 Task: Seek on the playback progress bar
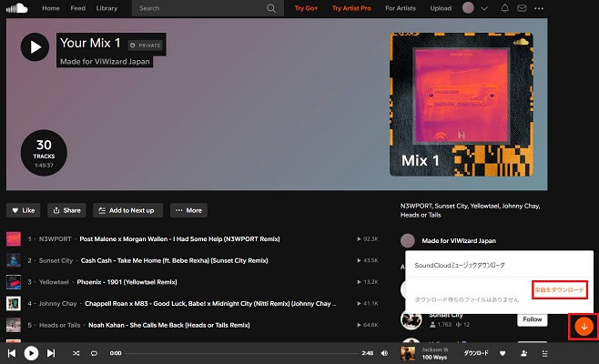[x=242, y=353]
